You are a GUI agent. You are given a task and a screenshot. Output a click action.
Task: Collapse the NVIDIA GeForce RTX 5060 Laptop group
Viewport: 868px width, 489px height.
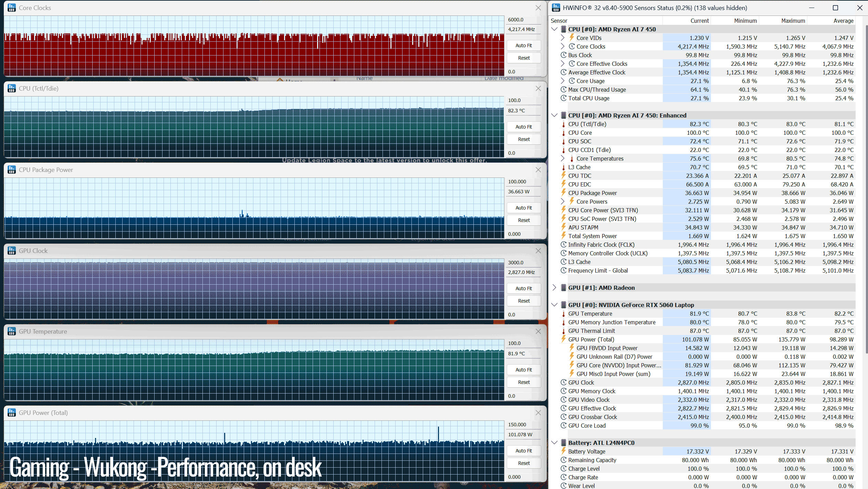pos(554,305)
